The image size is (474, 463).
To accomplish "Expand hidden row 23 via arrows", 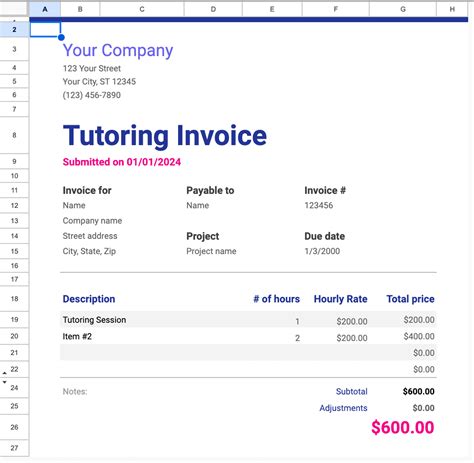I will 5,378.
